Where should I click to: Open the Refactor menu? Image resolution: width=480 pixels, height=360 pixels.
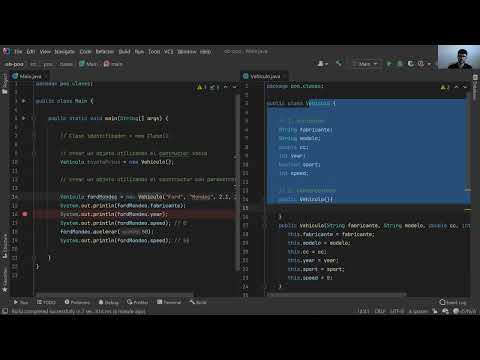tap(105, 52)
